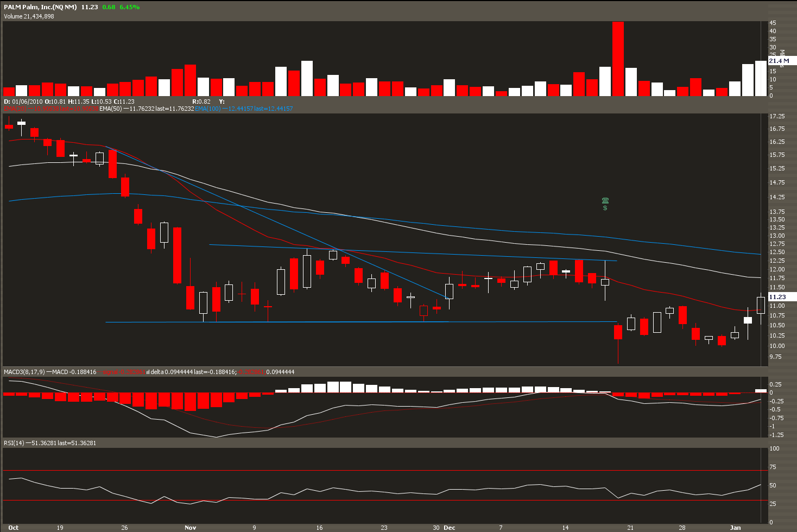This screenshot has height=532, width=797.
Task: Select the red RSI overbought threshold line
Action: tap(385, 471)
